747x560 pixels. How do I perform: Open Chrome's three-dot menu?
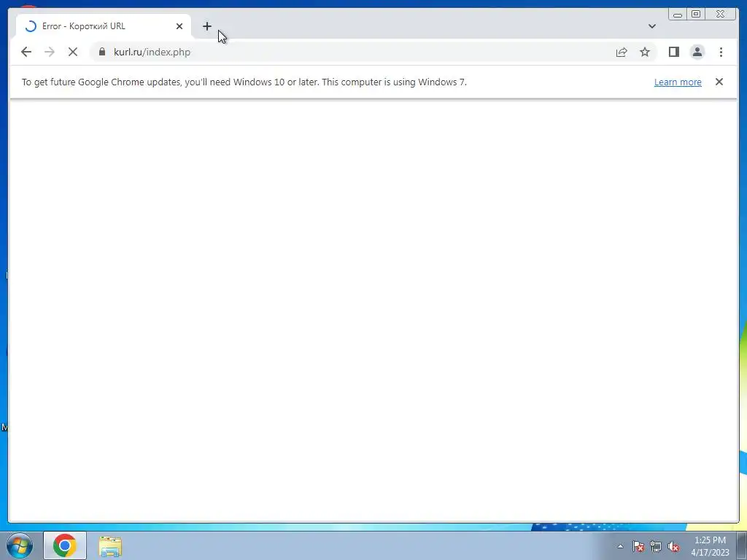tap(721, 52)
